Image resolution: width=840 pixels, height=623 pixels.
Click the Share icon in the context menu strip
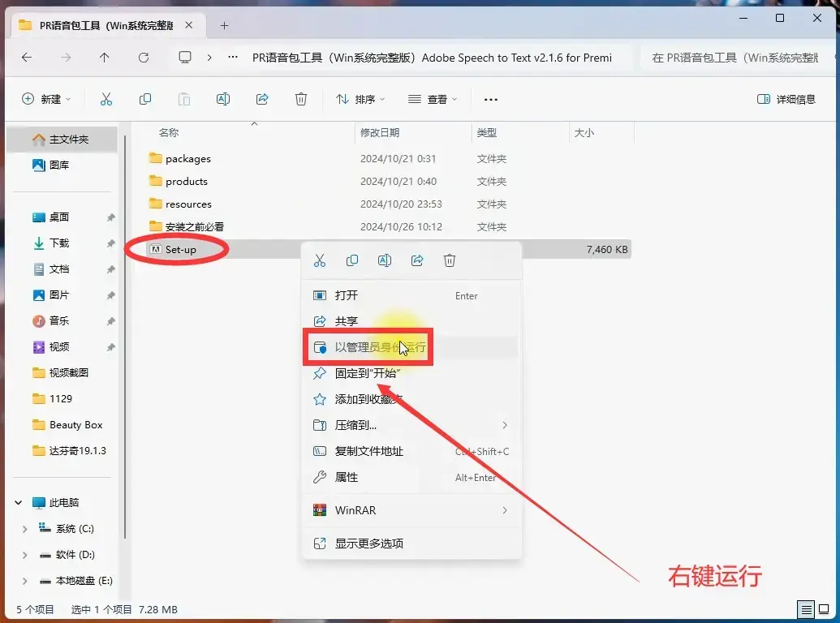pos(417,260)
